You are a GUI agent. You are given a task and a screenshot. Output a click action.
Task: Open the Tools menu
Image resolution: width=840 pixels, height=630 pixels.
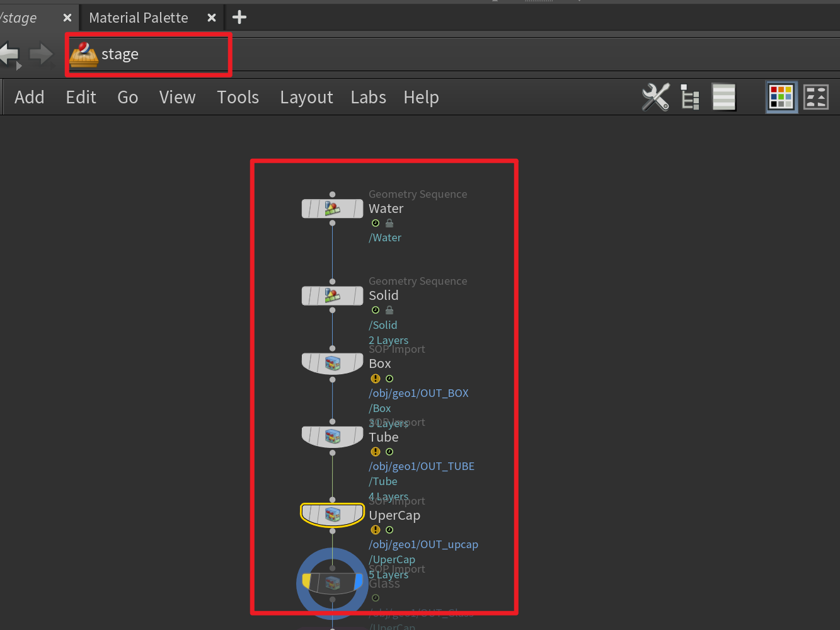[238, 97]
